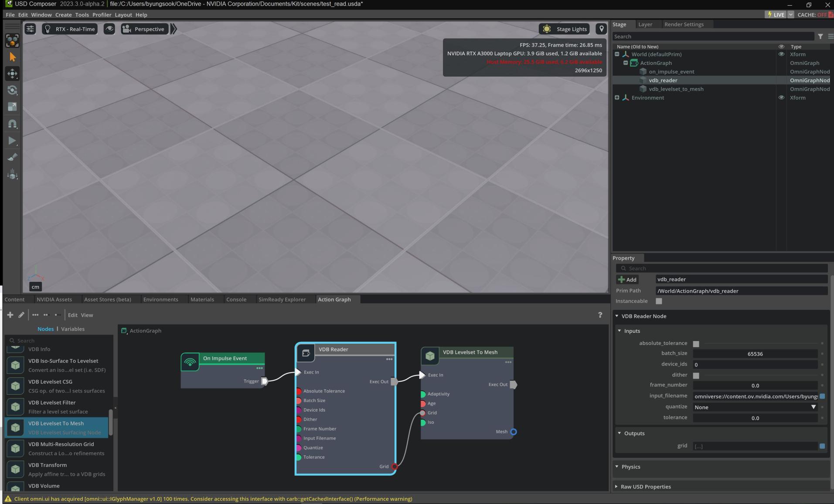This screenshot has height=504, width=834.
Task: Click the VDB Levelset To Mesh node icon
Action: click(430, 356)
